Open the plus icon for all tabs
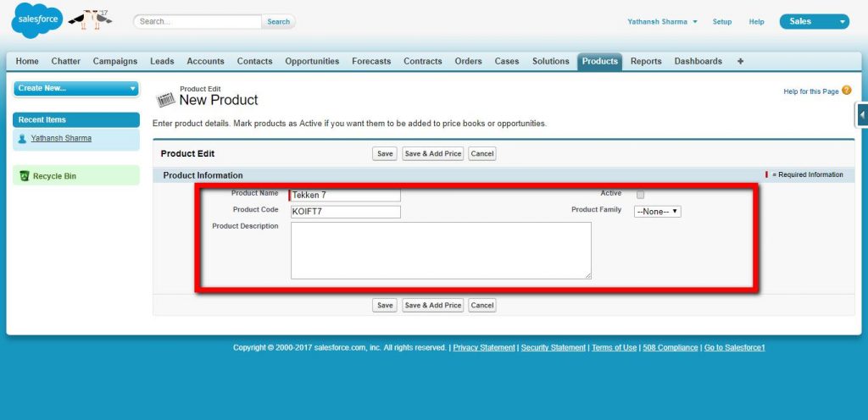 coord(740,61)
